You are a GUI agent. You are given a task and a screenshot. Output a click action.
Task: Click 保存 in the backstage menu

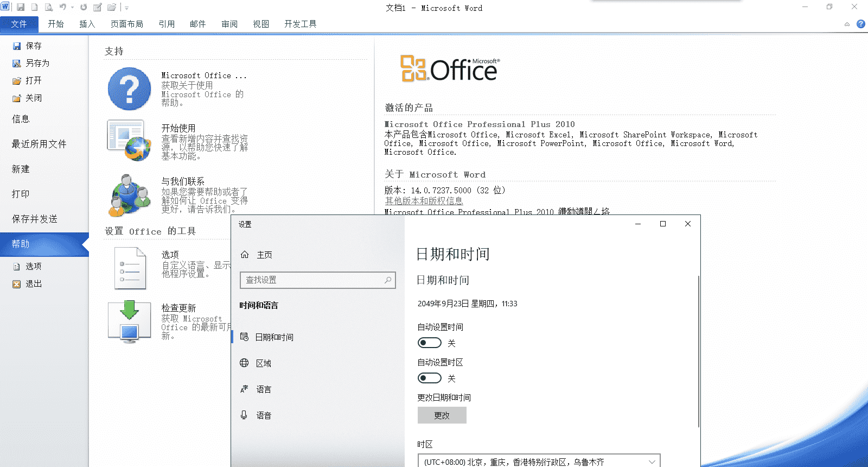(x=34, y=46)
